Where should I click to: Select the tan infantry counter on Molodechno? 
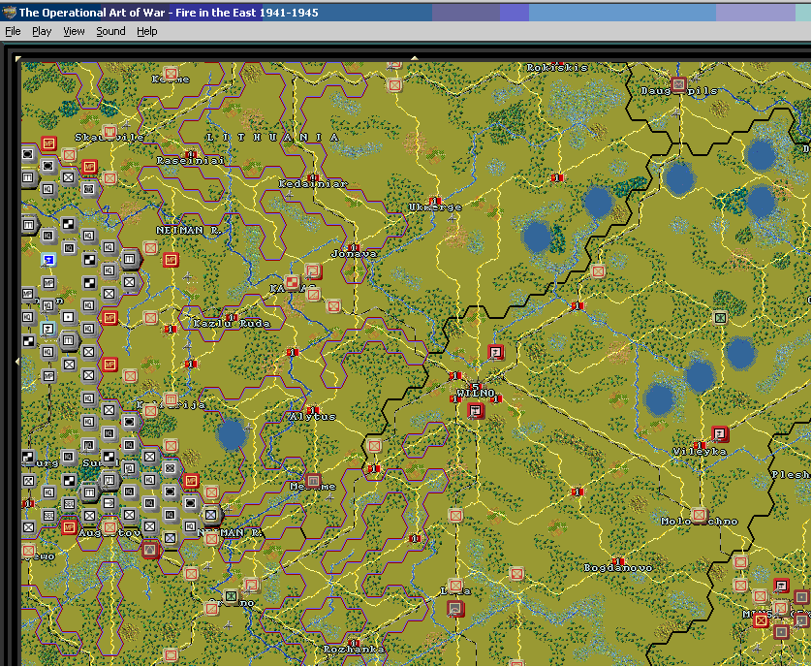699,515
